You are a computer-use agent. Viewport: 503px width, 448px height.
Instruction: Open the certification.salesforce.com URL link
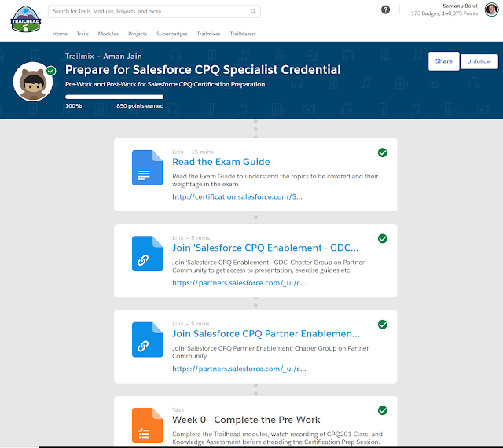point(237,197)
